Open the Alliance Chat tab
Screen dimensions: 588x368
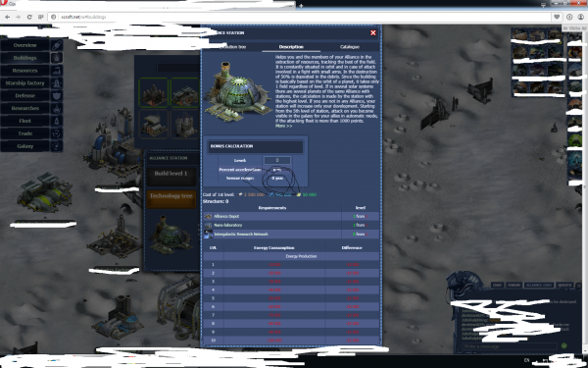[x=538, y=285]
